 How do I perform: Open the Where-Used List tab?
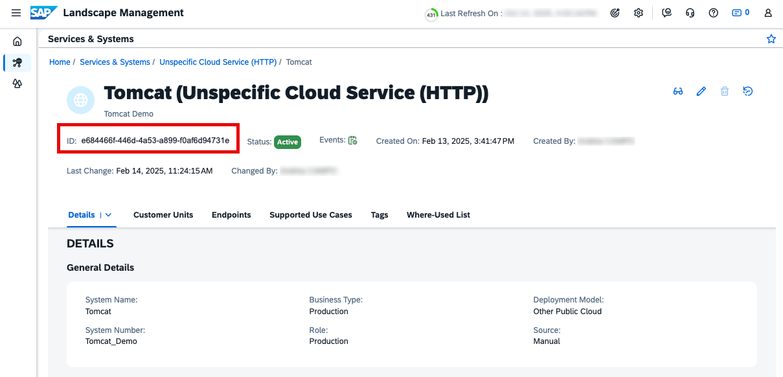[x=438, y=215]
